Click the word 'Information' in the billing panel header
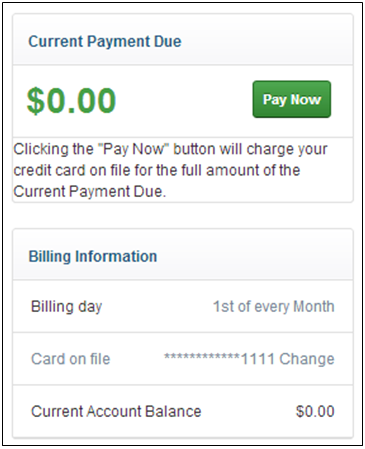The width and height of the screenshot is (365, 449). pos(116,256)
